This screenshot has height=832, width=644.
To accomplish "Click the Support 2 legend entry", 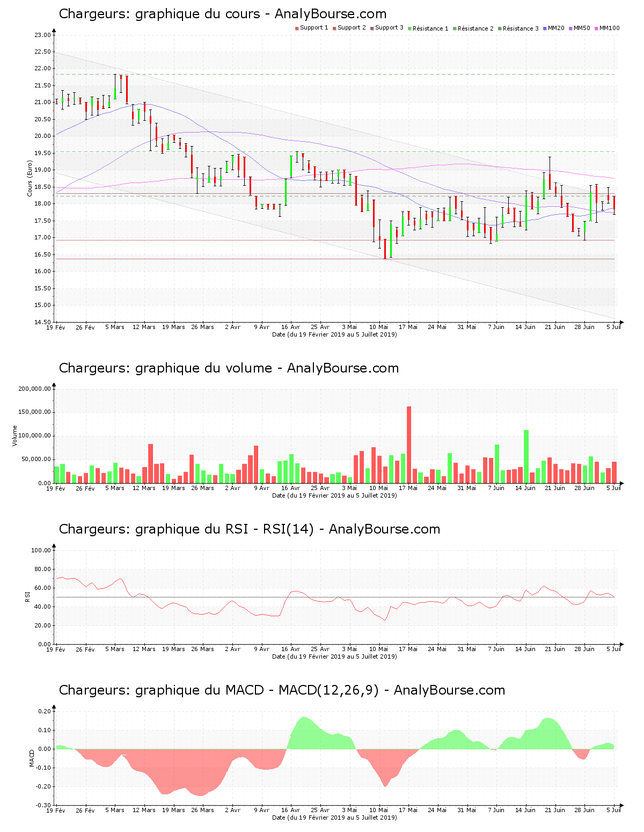I will click(349, 28).
